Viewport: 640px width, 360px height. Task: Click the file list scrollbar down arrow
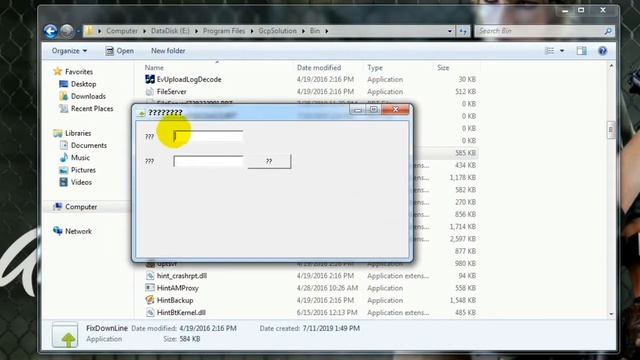(x=611, y=314)
